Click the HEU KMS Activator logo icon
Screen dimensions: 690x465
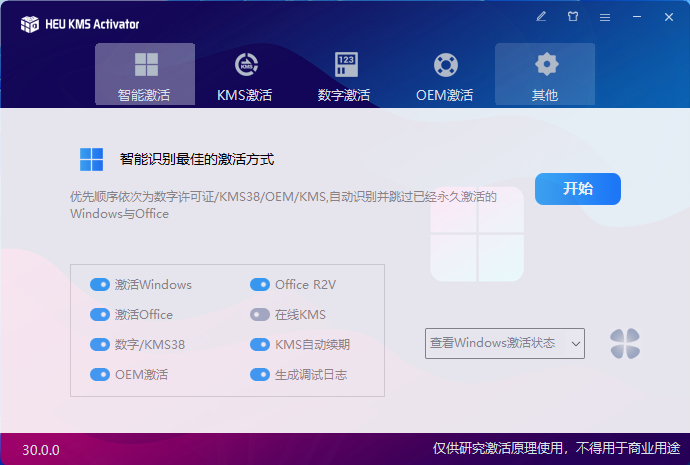coord(30,24)
